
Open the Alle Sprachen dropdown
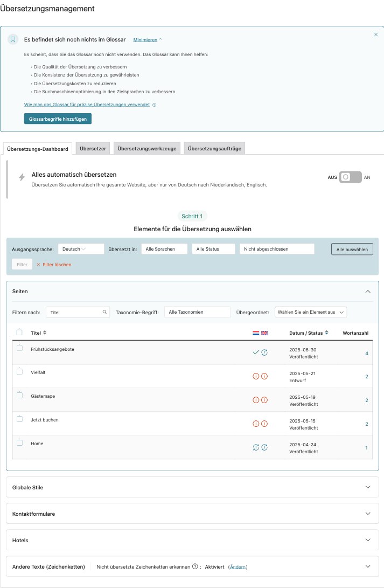(164, 249)
